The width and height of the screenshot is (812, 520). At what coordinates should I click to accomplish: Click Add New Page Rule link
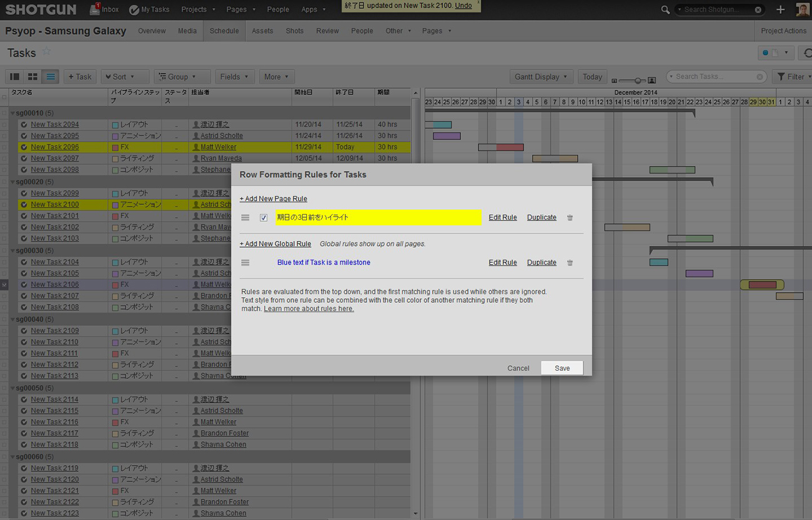[x=273, y=199]
